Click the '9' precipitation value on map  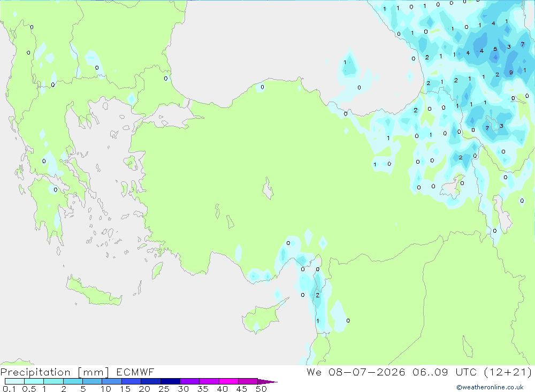coord(511,72)
